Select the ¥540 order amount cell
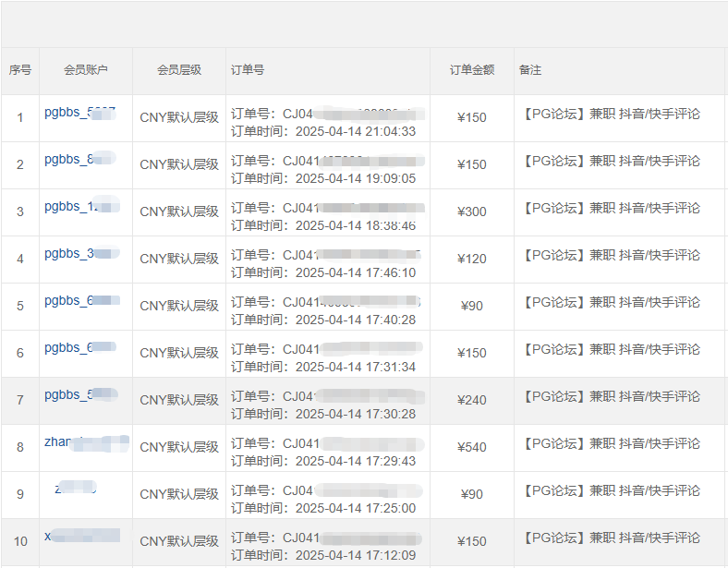This screenshot has height=568, width=728. click(471, 448)
